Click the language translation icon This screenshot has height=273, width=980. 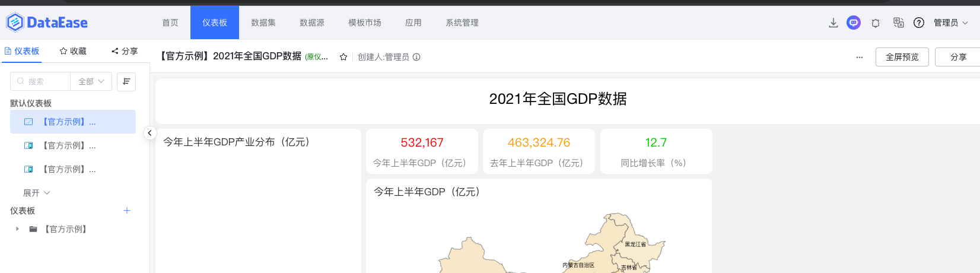898,23
